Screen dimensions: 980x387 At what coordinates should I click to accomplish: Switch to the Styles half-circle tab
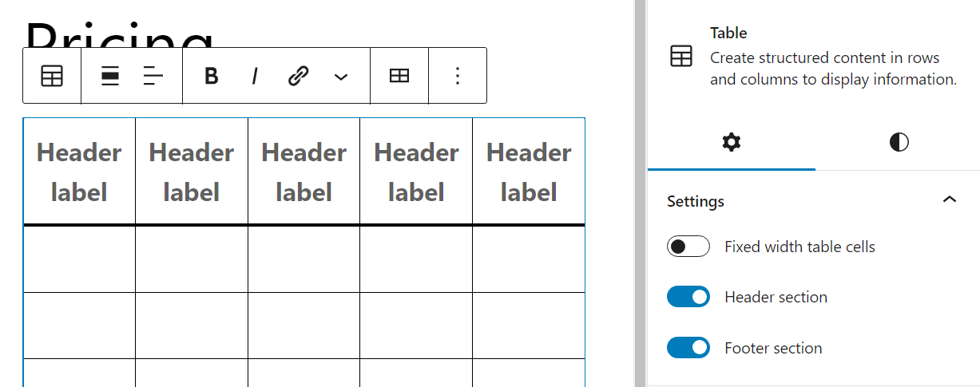coord(899,143)
